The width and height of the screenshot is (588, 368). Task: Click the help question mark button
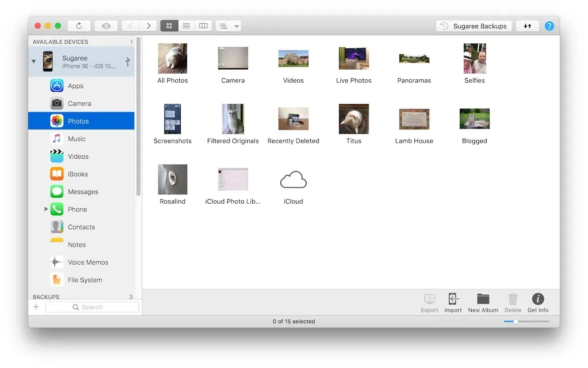pos(549,26)
